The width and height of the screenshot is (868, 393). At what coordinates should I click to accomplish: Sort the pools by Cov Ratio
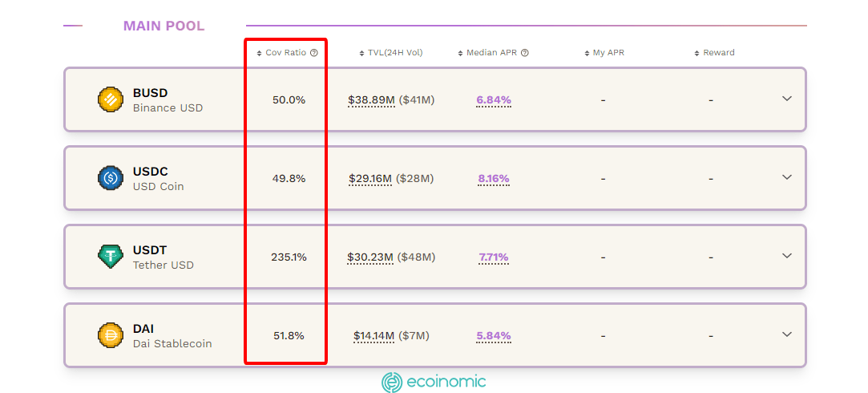[285, 53]
